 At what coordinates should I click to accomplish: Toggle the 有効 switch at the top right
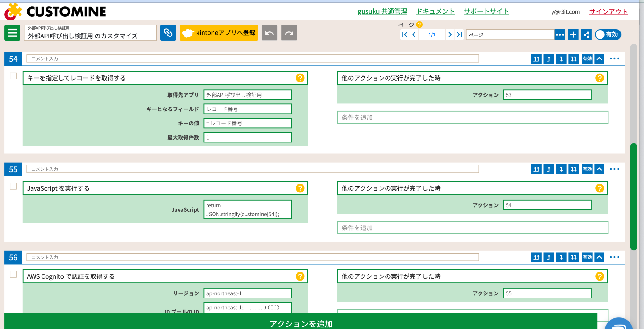[608, 35]
